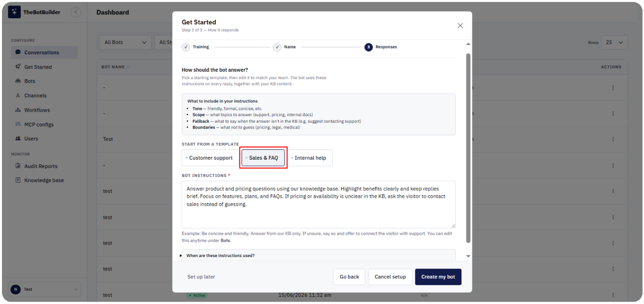The height and width of the screenshot is (304, 644).
Task: Go to Name step in wizard
Action: coord(285,47)
